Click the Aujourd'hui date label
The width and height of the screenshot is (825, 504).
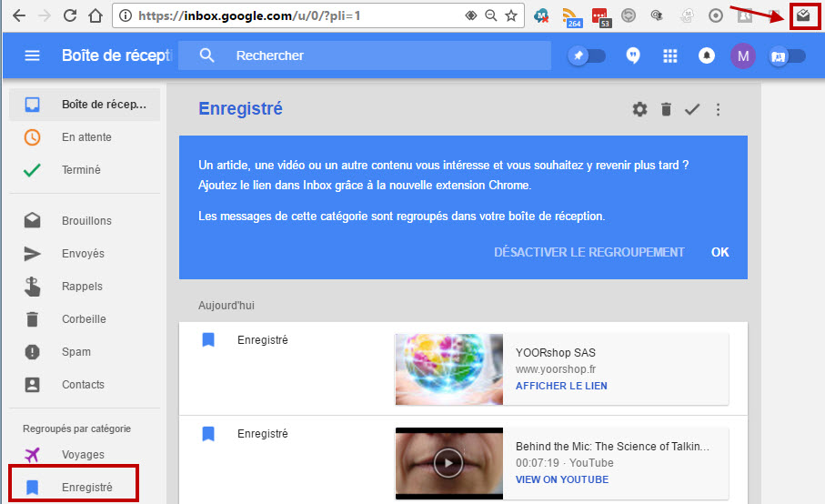pyautogui.click(x=226, y=306)
